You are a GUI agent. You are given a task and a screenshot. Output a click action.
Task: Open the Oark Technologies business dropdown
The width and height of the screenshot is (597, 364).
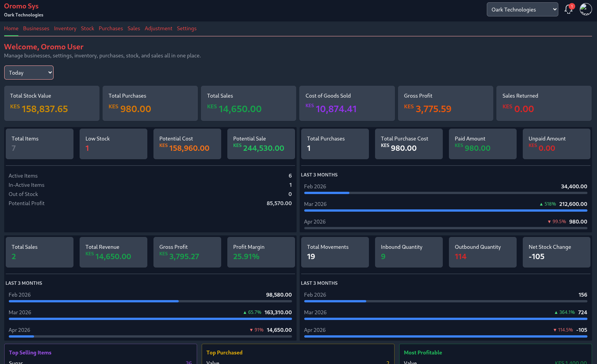point(522,10)
